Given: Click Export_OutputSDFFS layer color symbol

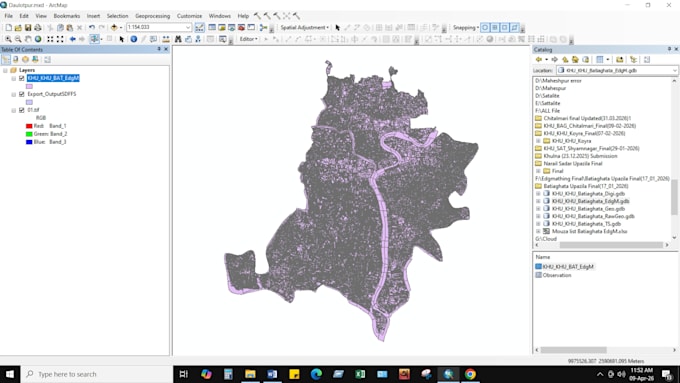Looking at the screenshot, I should [29, 102].
